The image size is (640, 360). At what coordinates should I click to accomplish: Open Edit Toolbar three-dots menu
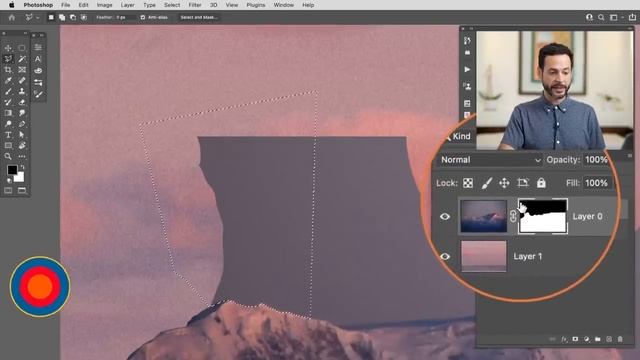pyautogui.click(x=22, y=156)
